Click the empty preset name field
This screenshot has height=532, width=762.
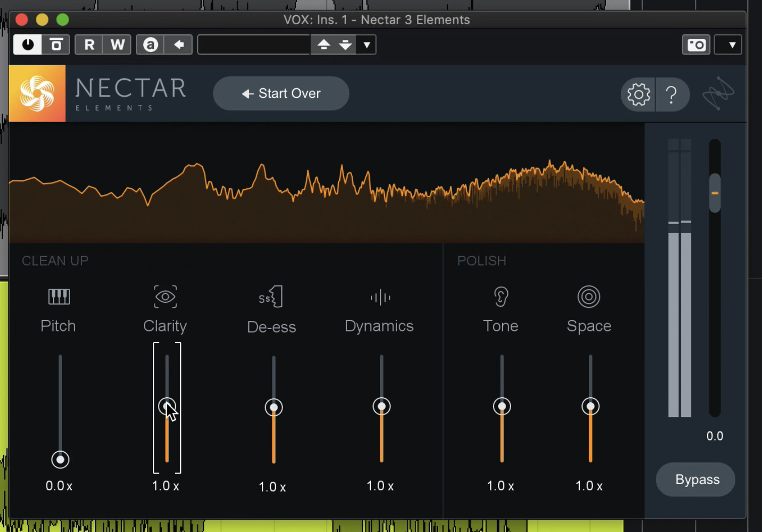[x=254, y=44]
